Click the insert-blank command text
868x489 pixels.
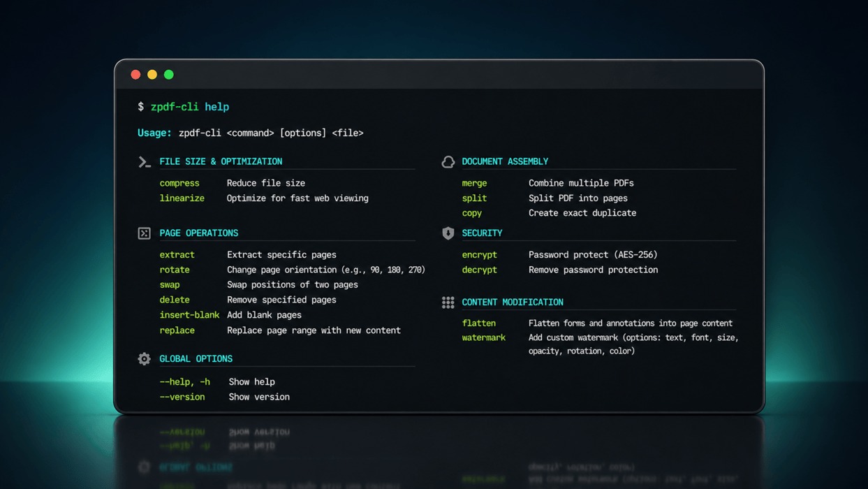(189, 315)
